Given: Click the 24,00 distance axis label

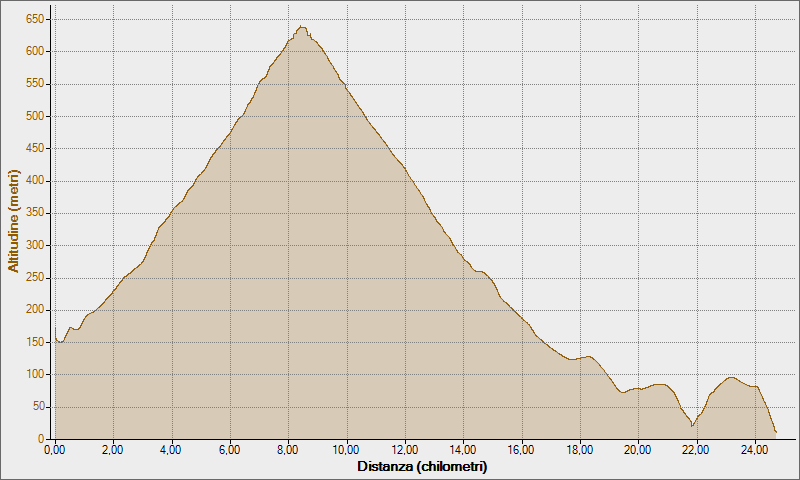Looking at the screenshot, I should point(755,450).
